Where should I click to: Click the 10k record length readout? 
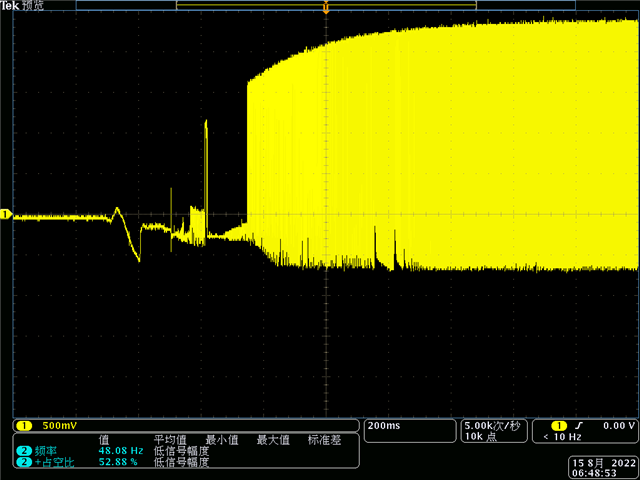click(480, 437)
